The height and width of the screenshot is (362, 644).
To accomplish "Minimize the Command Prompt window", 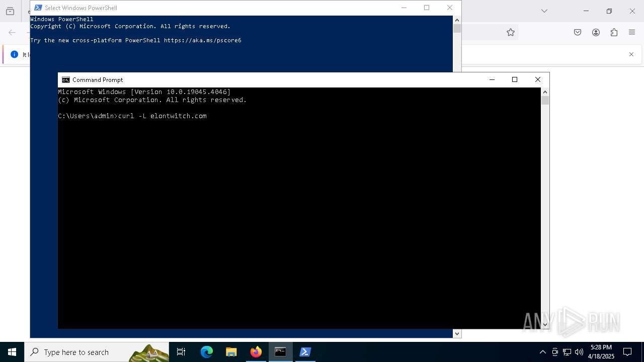I will (492, 79).
